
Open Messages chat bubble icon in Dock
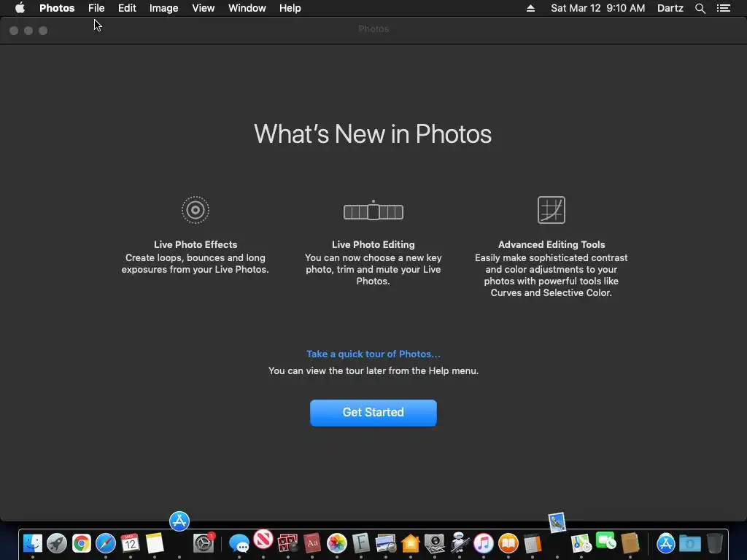[x=239, y=542]
